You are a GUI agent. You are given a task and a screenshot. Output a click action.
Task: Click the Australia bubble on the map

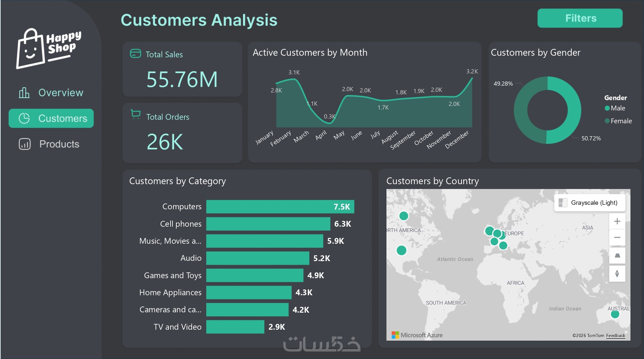coord(615,314)
